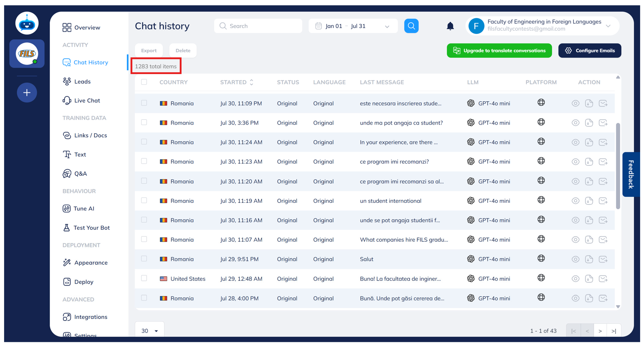The image size is (644, 346).
Task: Select the FILS bot avatar in sidebar
Action: pos(27,54)
